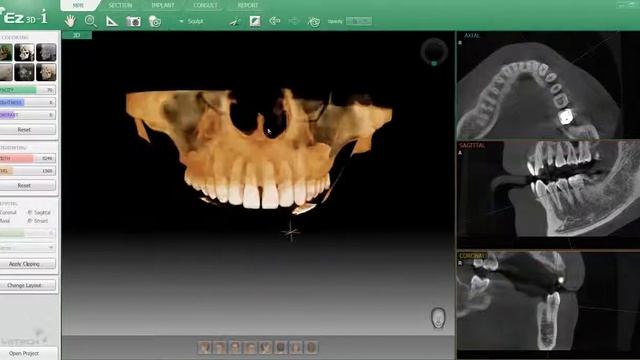Click the fourth head-orientation preset in bottom strip
Screen dimensions: 640x360
pos(250,347)
